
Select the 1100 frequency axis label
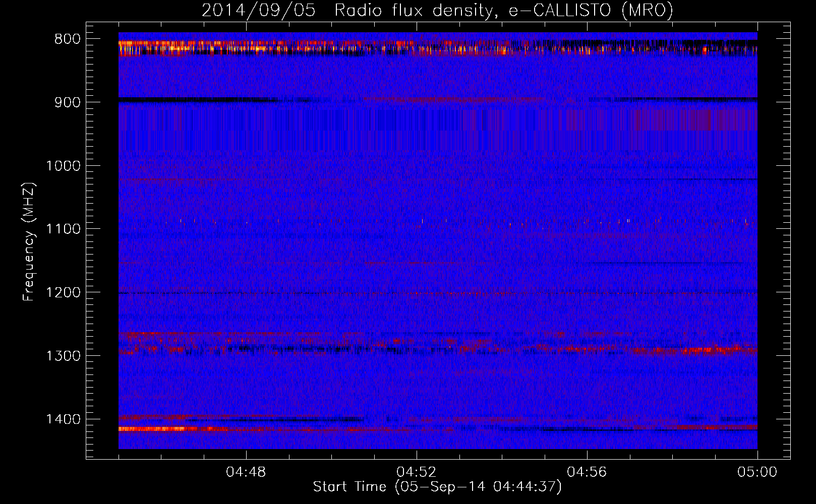click(x=63, y=229)
